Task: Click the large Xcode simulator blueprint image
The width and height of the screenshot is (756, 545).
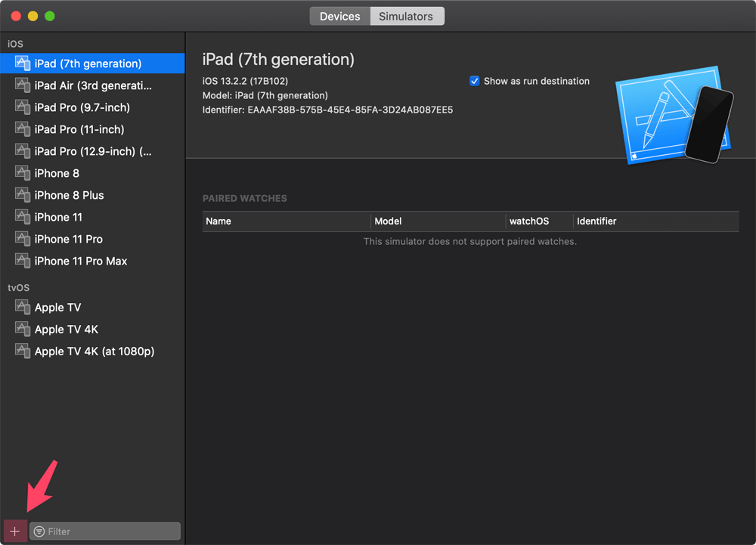Action: click(x=674, y=116)
